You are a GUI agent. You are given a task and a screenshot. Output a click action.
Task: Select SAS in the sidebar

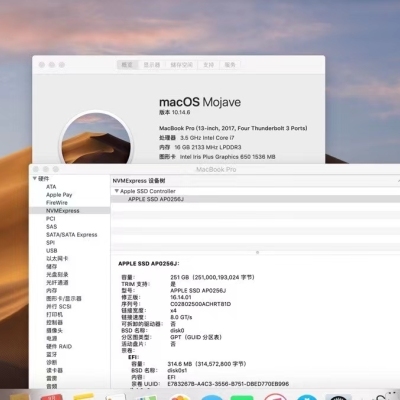(x=51, y=227)
